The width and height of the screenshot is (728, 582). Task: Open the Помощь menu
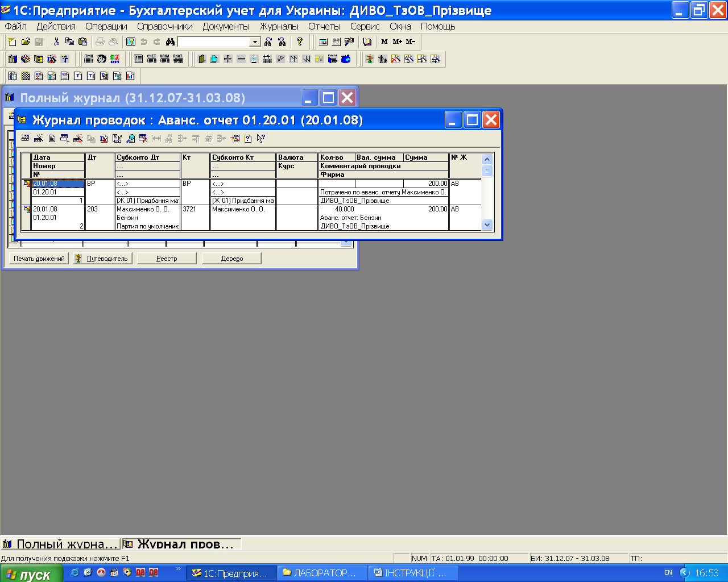tap(438, 26)
